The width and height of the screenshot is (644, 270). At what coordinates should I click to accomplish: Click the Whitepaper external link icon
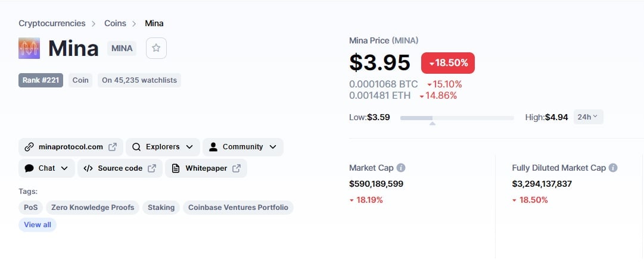[236, 168]
